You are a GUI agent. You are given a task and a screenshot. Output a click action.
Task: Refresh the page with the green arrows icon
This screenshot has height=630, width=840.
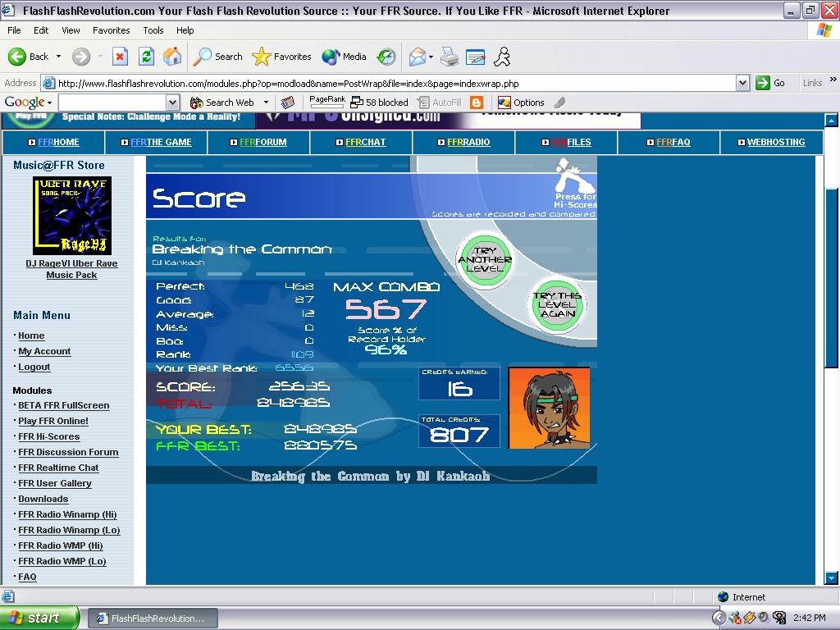(x=146, y=57)
